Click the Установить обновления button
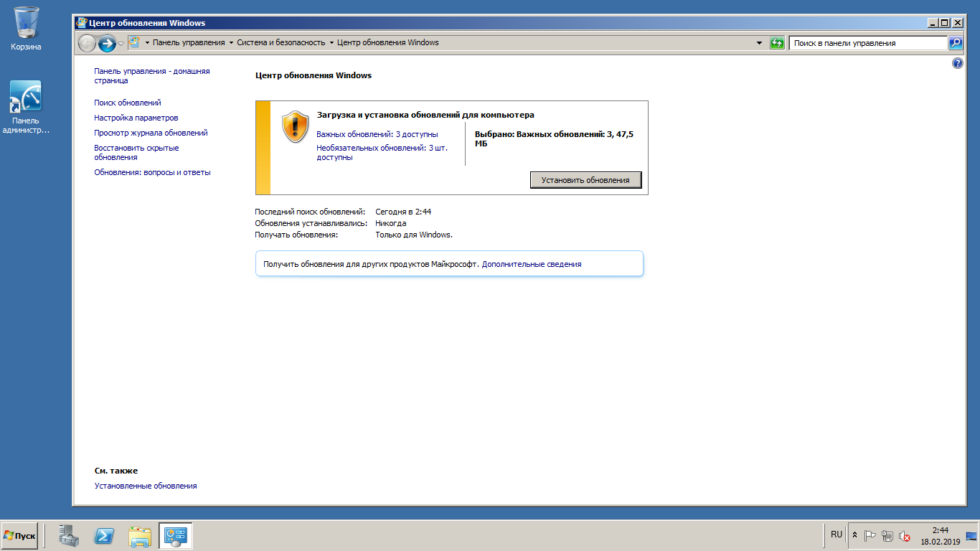 [585, 180]
